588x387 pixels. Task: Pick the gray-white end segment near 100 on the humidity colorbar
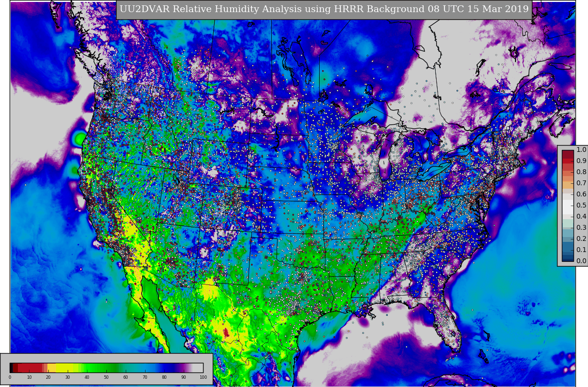pyautogui.click(x=198, y=368)
